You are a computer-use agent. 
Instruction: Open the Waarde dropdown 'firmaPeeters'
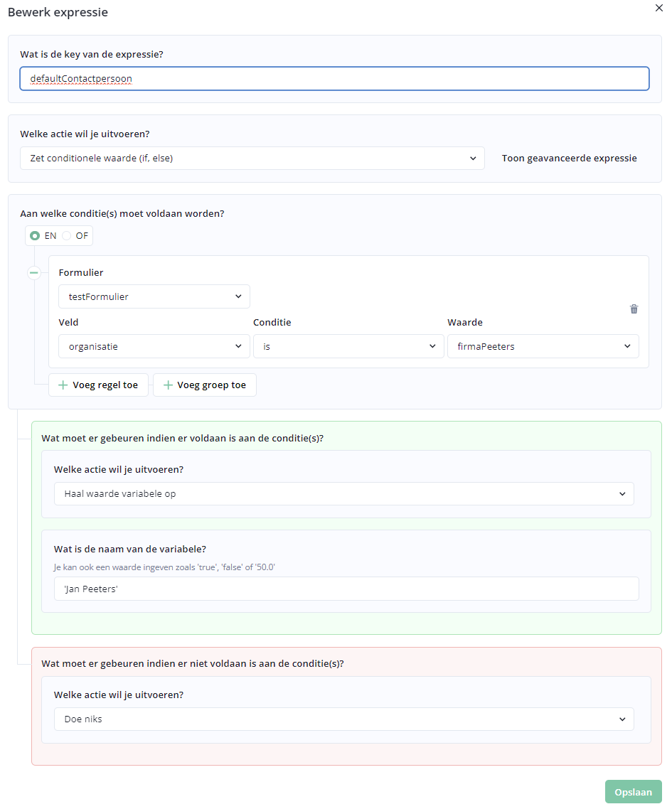click(543, 346)
